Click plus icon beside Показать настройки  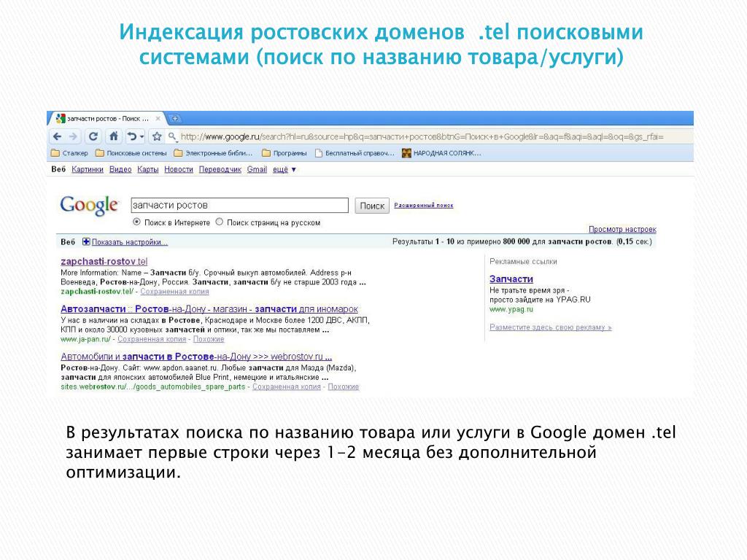point(86,241)
